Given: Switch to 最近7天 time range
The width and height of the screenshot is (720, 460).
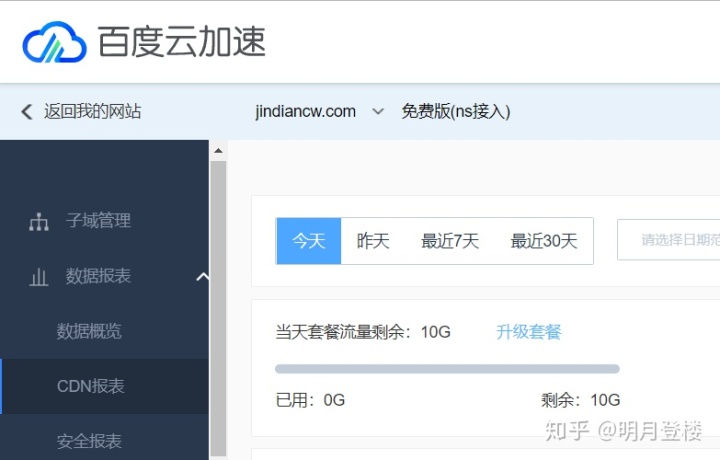Looking at the screenshot, I should (450, 241).
